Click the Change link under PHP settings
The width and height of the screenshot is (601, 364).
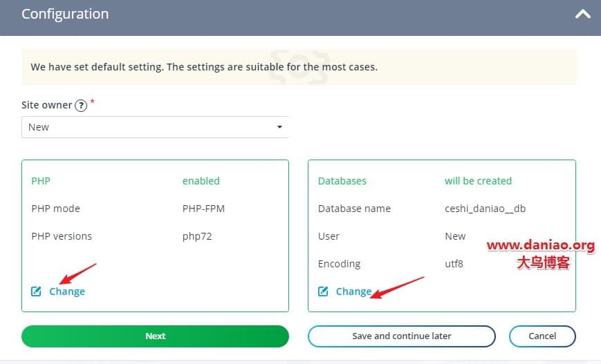67,291
